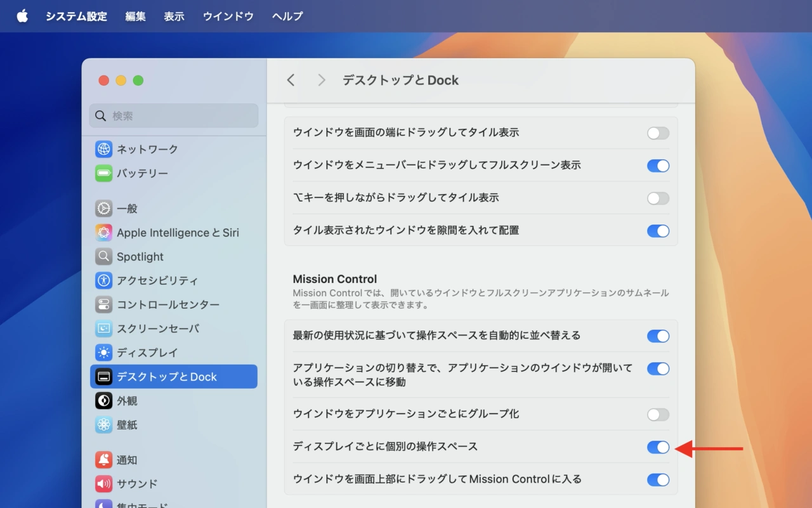
Task: Open the 表示 menu in menu bar
Action: (174, 16)
